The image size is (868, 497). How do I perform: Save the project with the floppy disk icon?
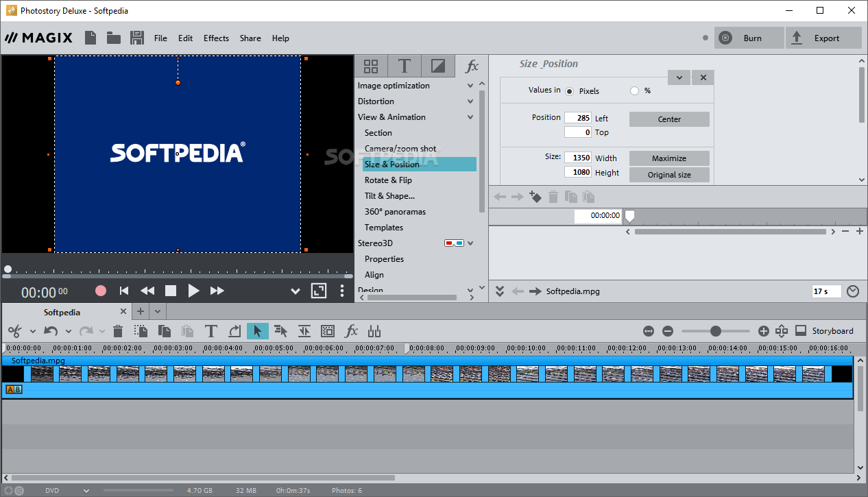(137, 38)
